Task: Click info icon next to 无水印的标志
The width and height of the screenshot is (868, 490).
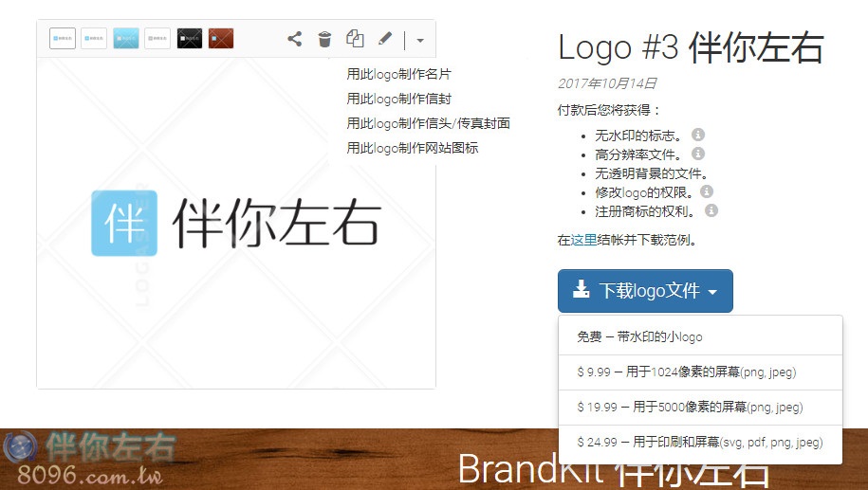Action: [x=698, y=135]
